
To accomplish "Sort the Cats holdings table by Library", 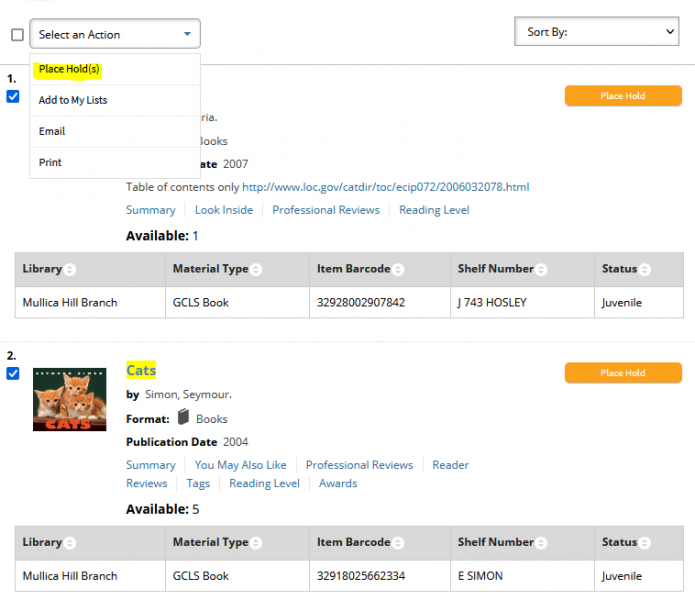I will click(70, 543).
